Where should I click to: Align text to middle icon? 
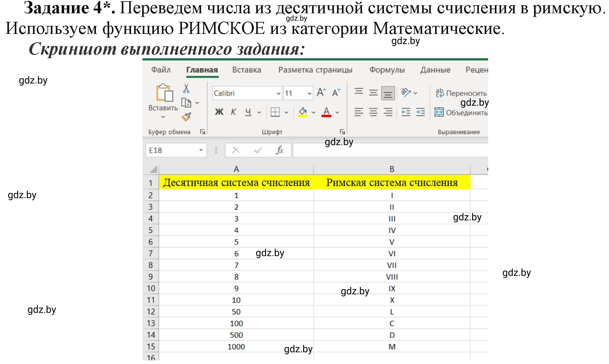373,92
